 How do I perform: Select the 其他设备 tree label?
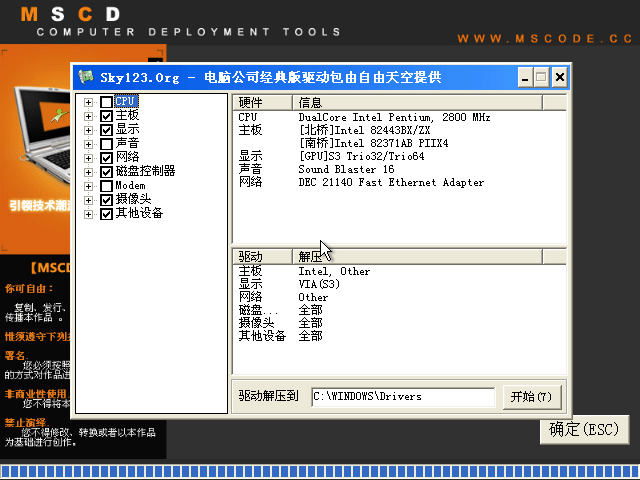tap(139, 213)
